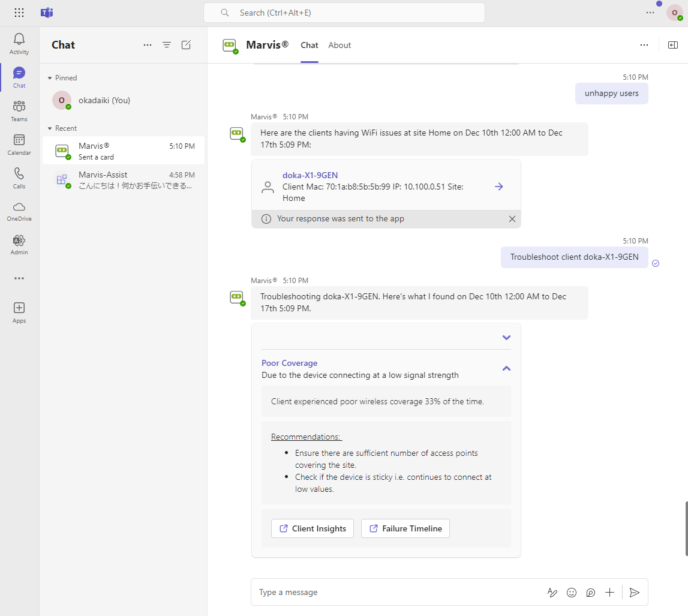Open the app launcher grid
This screenshot has height=616, width=688.
(x=19, y=13)
